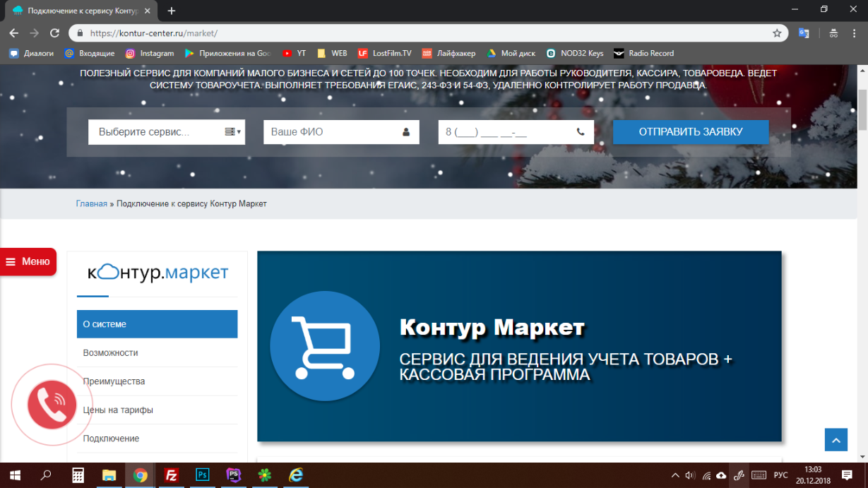Switch the РУС input language
This screenshot has width=868, height=488.
[781, 475]
